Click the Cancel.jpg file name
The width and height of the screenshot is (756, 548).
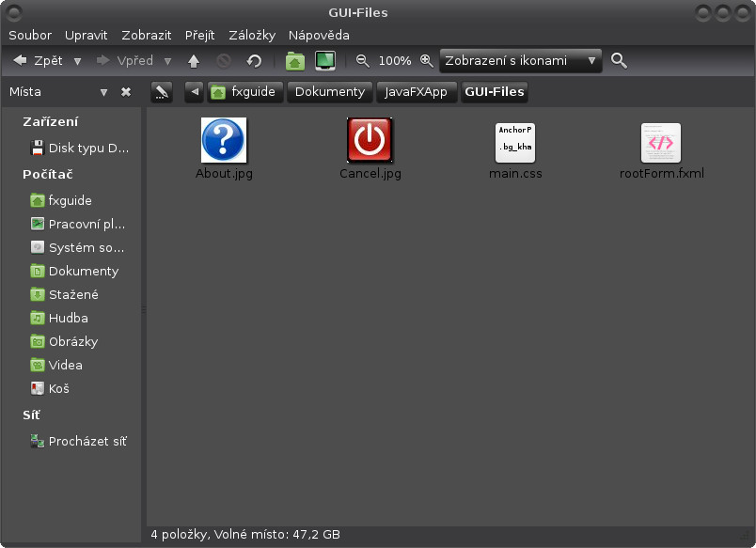tap(370, 174)
